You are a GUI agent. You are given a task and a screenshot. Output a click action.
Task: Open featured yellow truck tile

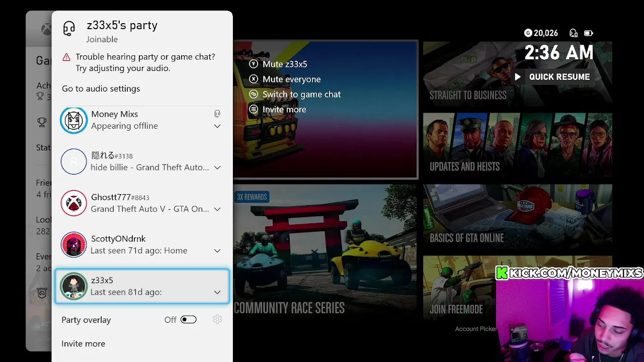pyautogui.click(x=325, y=110)
